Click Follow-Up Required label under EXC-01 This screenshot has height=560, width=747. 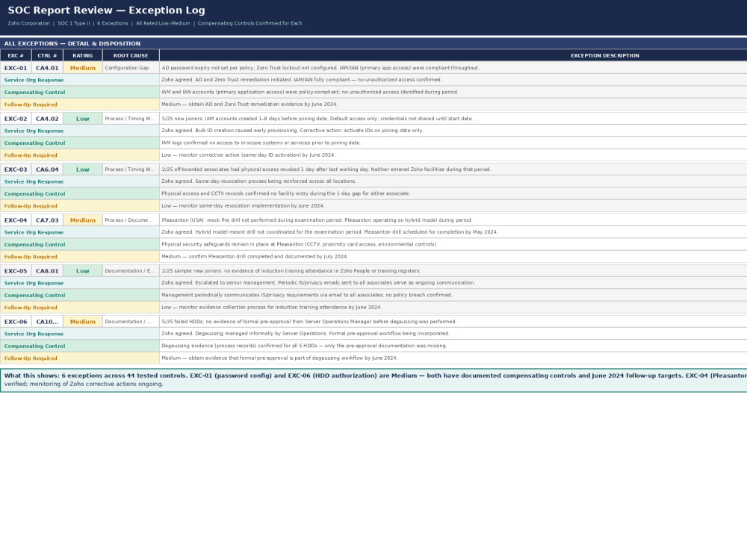tap(80, 105)
